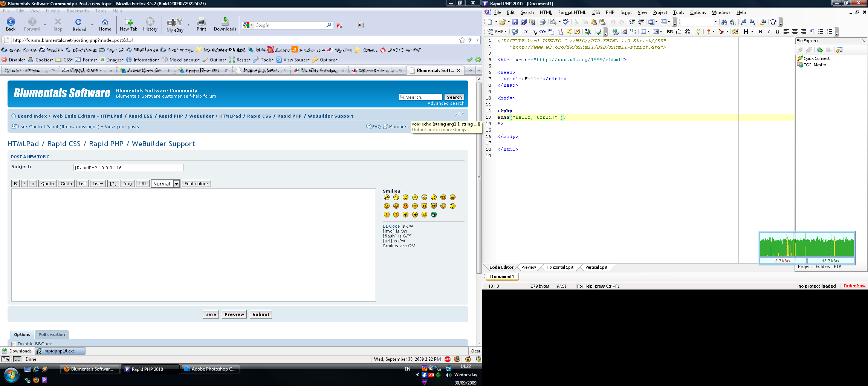Switch to Rapid PHP Preview tab
The image size is (868, 386).
tap(529, 267)
